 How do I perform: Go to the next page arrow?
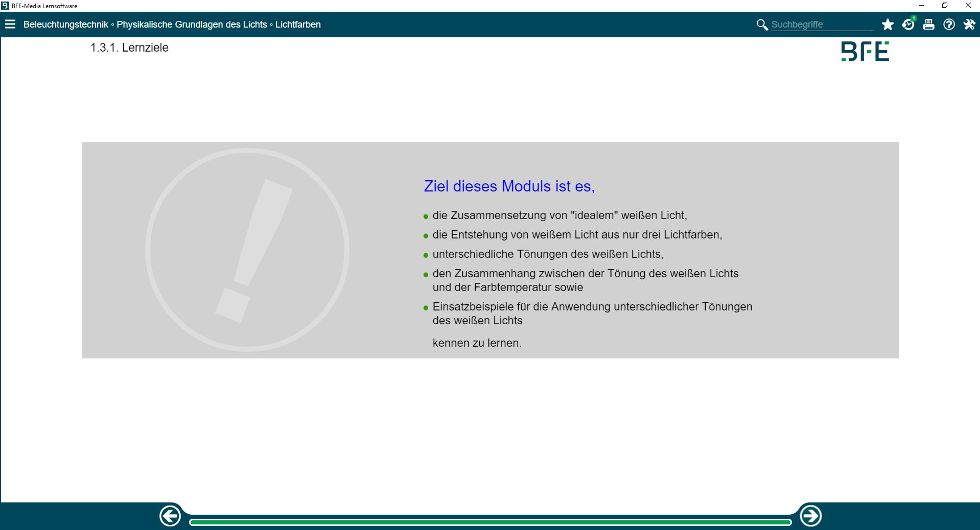click(x=810, y=516)
